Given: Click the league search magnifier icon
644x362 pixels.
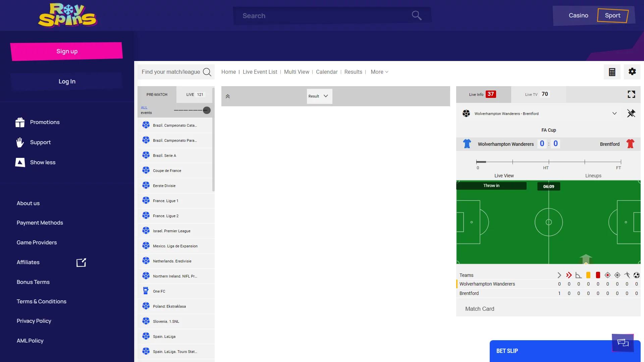Looking at the screenshot, I should pos(207,72).
